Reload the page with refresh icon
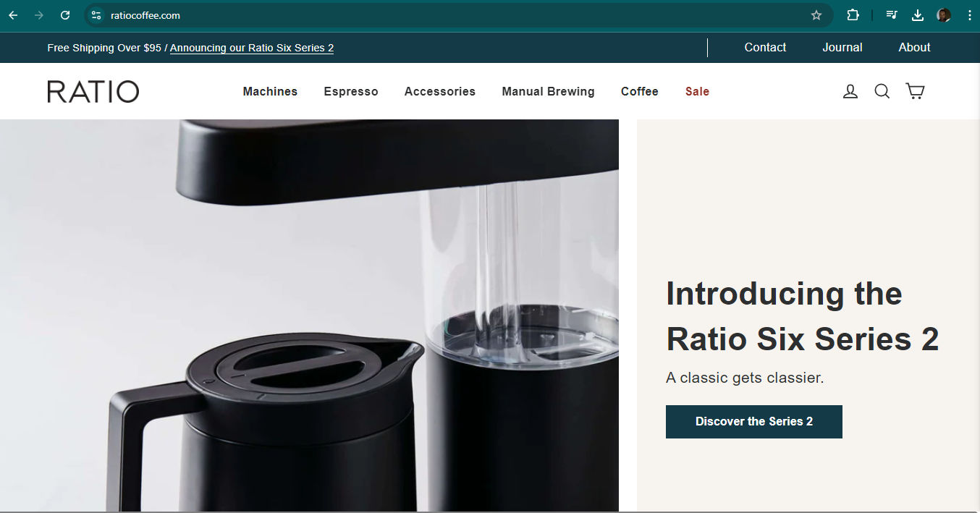 click(64, 14)
